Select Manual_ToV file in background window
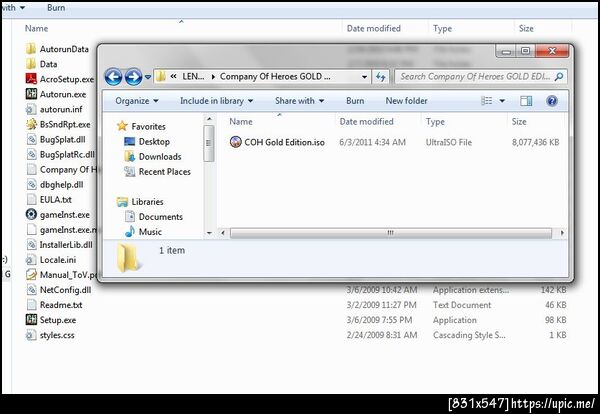600x414 pixels. coord(61,275)
